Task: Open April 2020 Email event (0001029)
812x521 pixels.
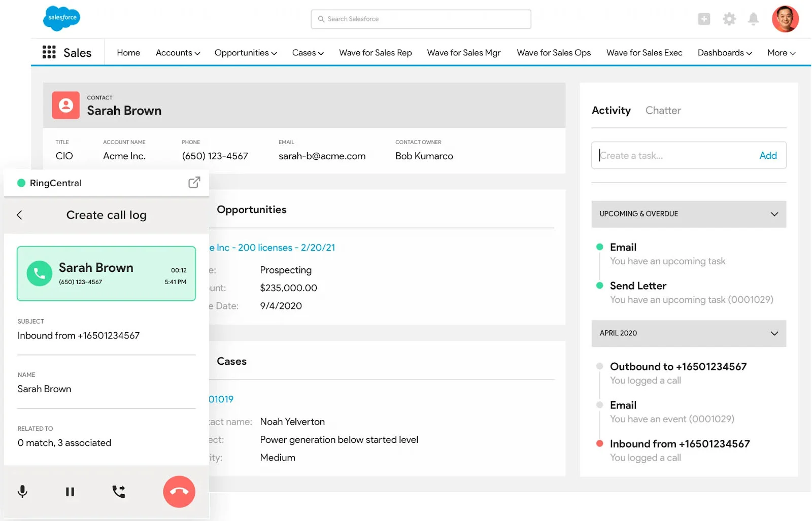Action: (623, 405)
